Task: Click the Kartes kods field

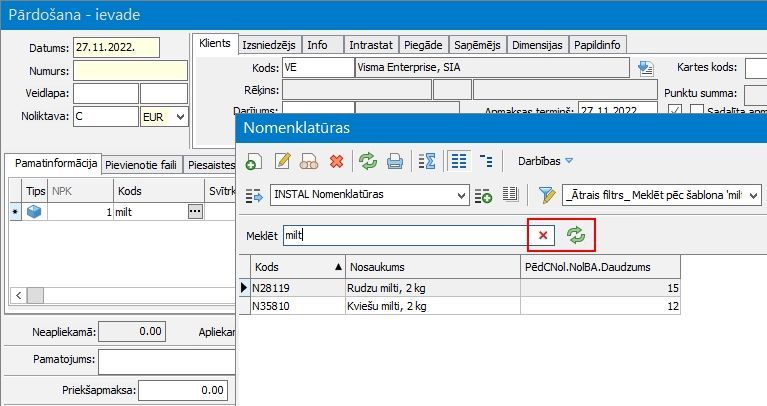Action: pos(756,68)
